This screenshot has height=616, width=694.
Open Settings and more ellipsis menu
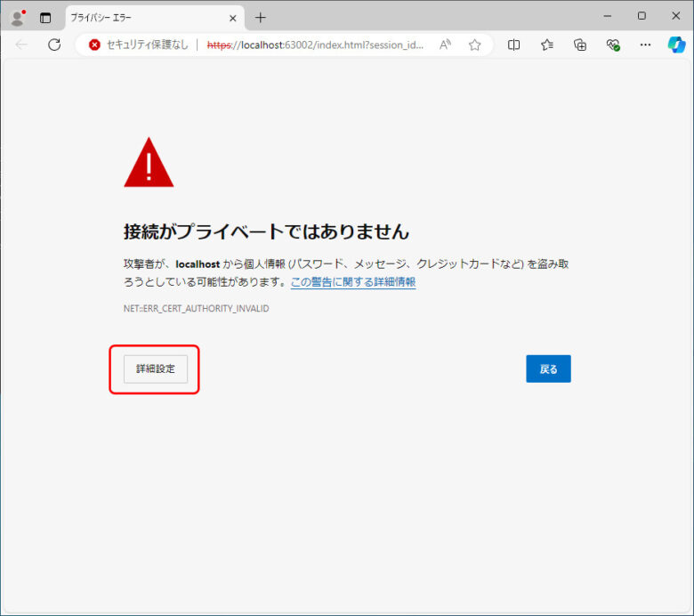[x=645, y=45]
